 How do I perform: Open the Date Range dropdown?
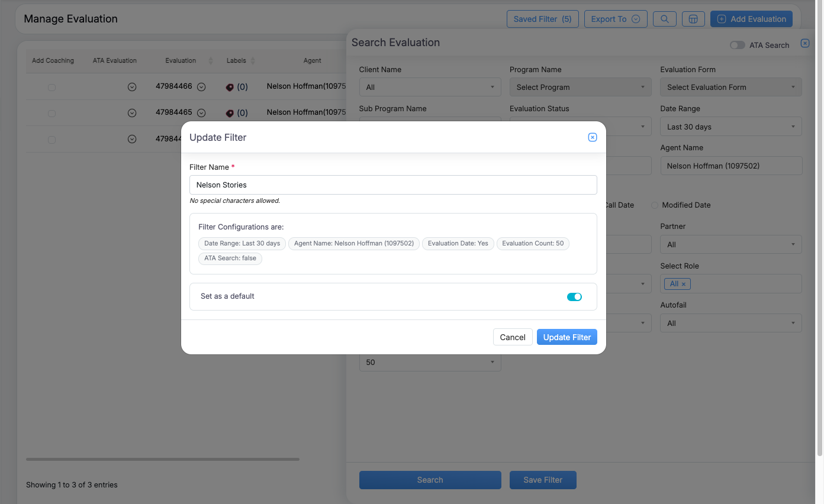point(730,127)
